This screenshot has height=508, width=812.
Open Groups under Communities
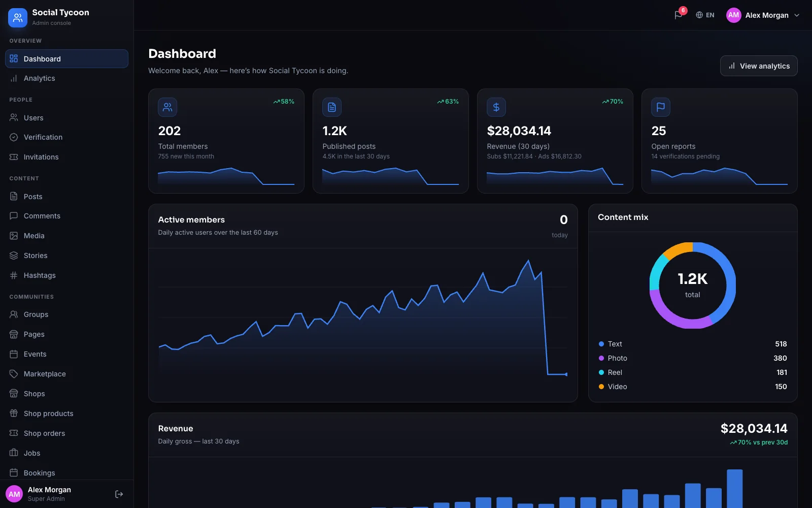(66, 314)
